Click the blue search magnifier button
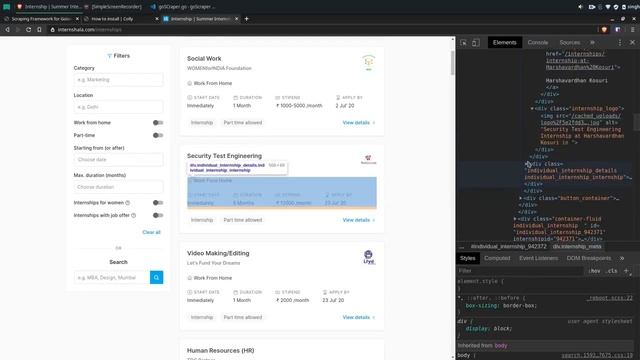 (156, 278)
